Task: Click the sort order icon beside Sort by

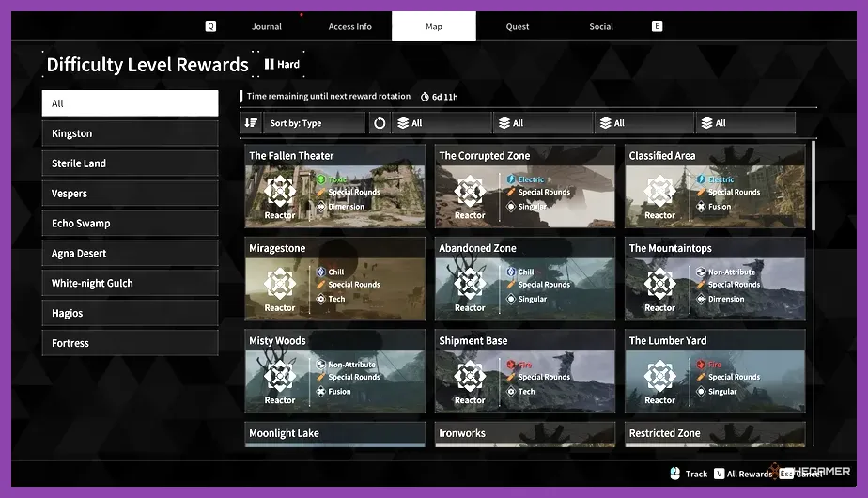Action: coord(252,123)
